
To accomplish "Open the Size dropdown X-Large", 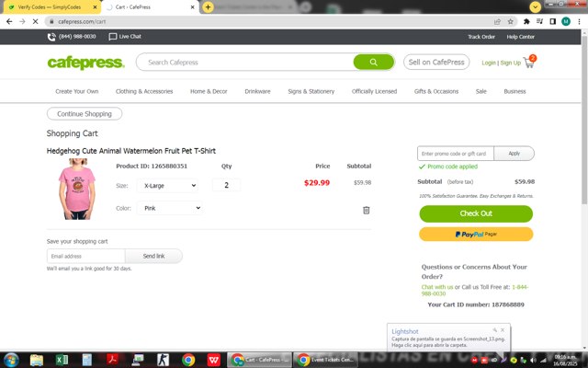I will (x=167, y=186).
